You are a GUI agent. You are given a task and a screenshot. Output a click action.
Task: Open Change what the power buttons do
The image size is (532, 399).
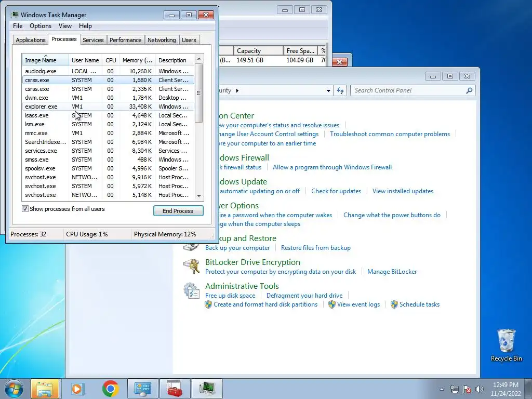[x=392, y=215]
